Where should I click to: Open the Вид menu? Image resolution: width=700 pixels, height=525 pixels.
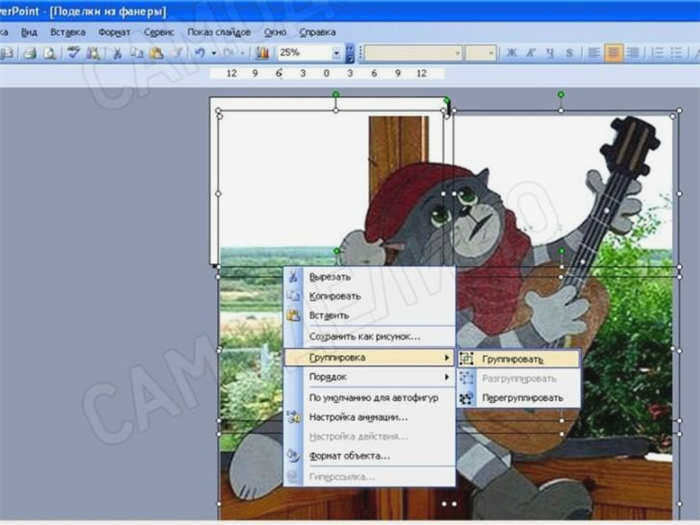[x=29, y=32]
